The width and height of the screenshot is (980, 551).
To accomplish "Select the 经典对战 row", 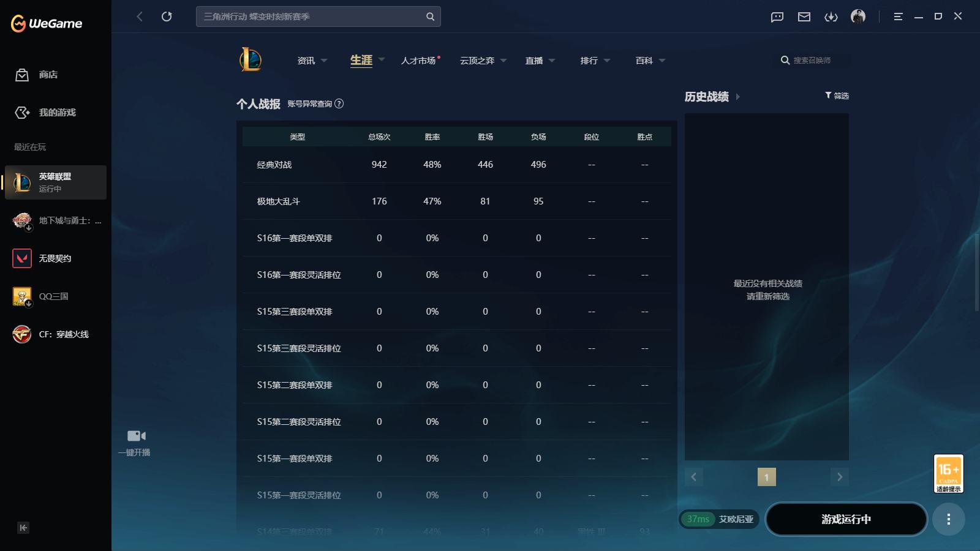I will (457, 165).
